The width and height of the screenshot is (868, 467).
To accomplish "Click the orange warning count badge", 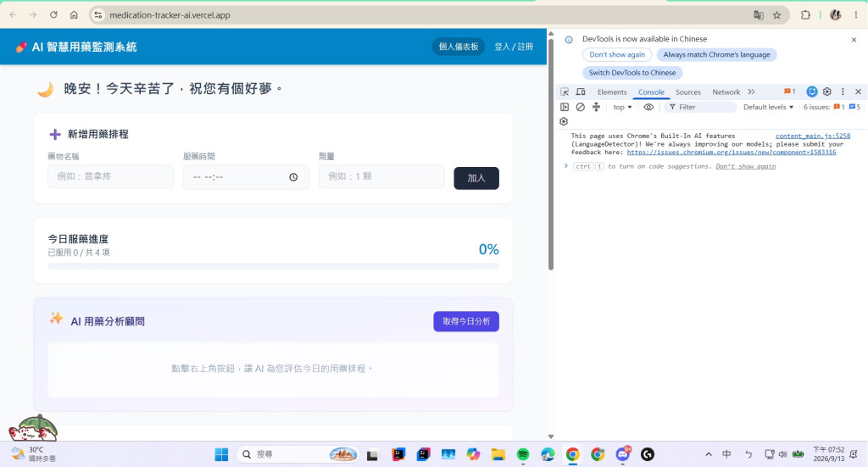I will [789, 92].
